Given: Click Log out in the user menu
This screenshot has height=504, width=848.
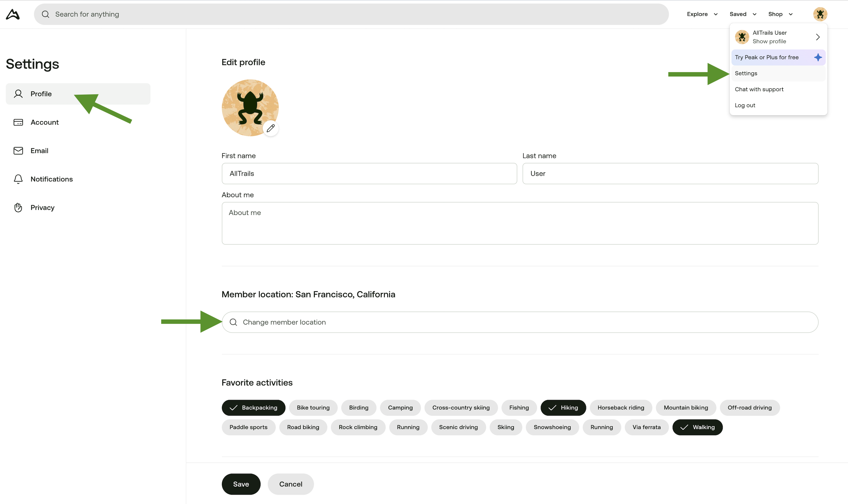Looking at the screenshot, I should [778, 105].
